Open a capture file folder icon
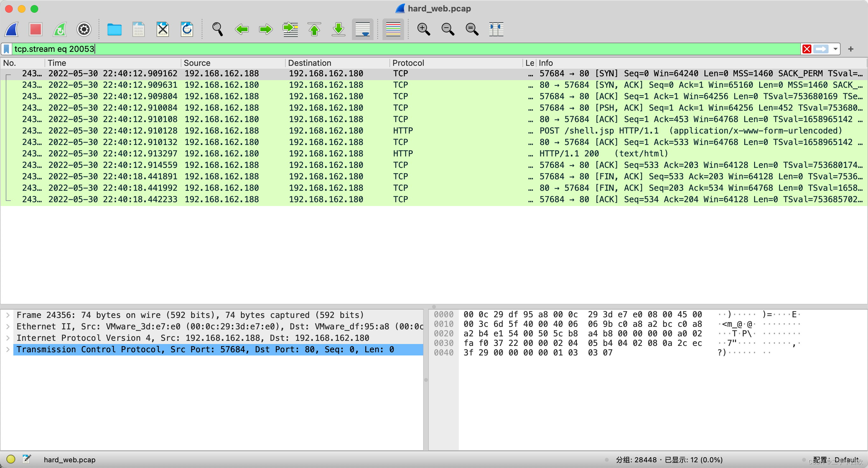The height and width of the screenshot is (468, 868). 114,29
